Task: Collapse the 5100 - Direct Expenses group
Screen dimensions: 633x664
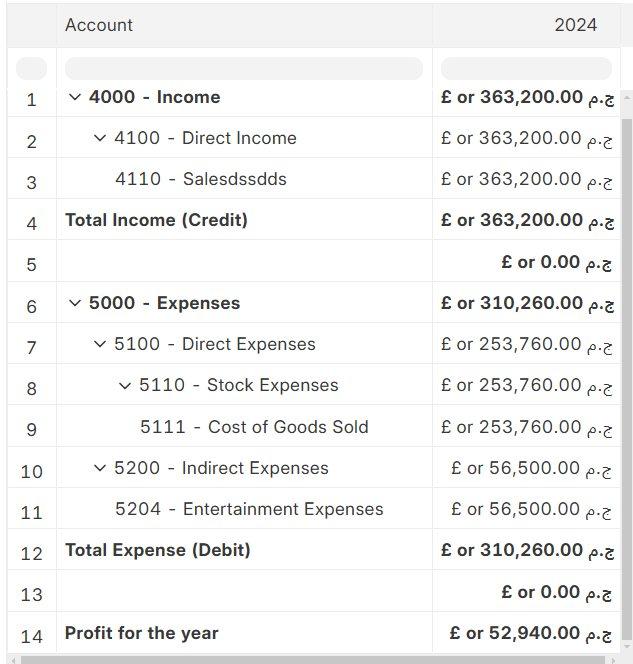Action: point(100,345)
